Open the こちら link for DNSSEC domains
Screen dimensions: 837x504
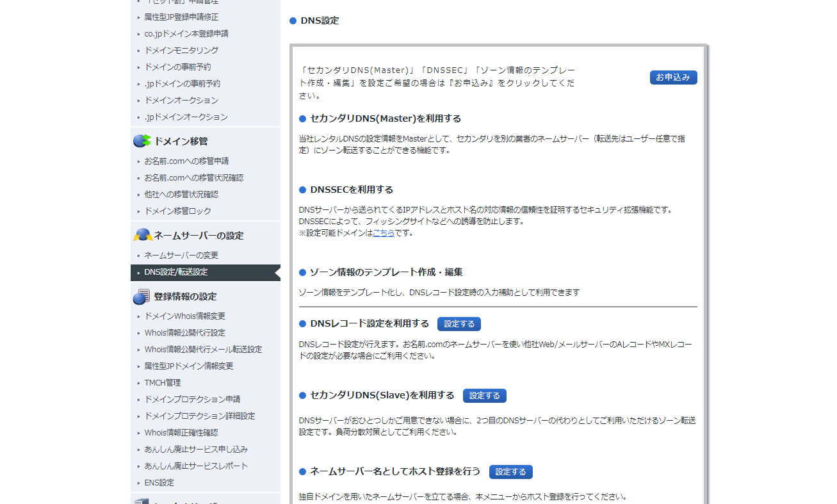tap(383, 233)
